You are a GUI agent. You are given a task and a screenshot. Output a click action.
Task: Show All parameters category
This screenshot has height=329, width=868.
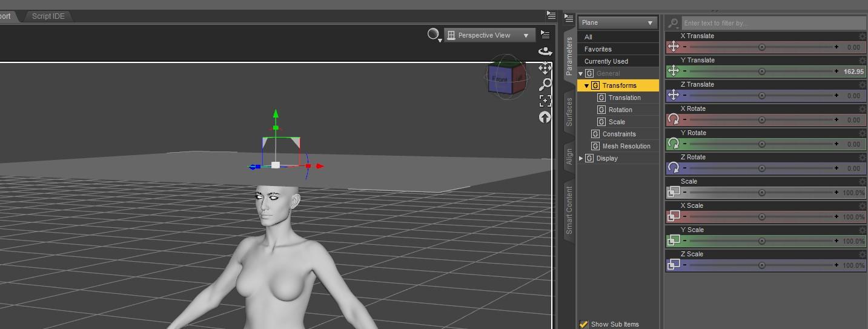coord(618,37)
